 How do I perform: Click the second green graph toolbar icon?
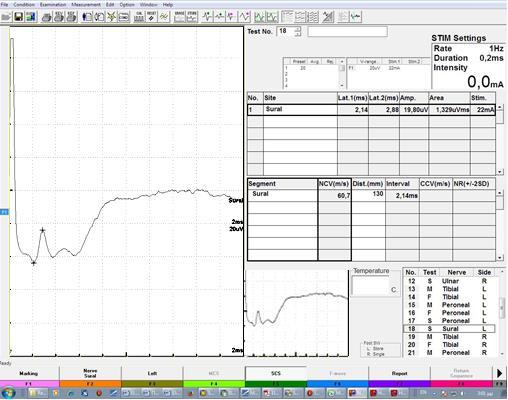(272, 17)
